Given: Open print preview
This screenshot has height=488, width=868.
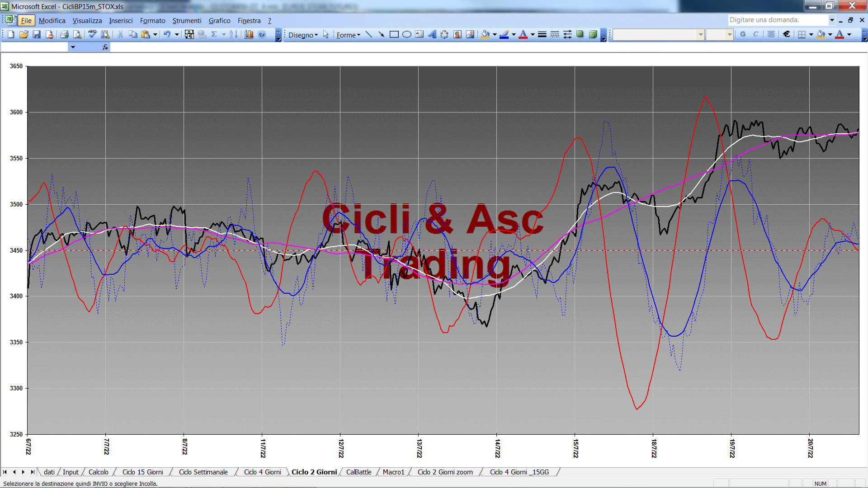Looking at the screenshot, I should pos(77,34).
